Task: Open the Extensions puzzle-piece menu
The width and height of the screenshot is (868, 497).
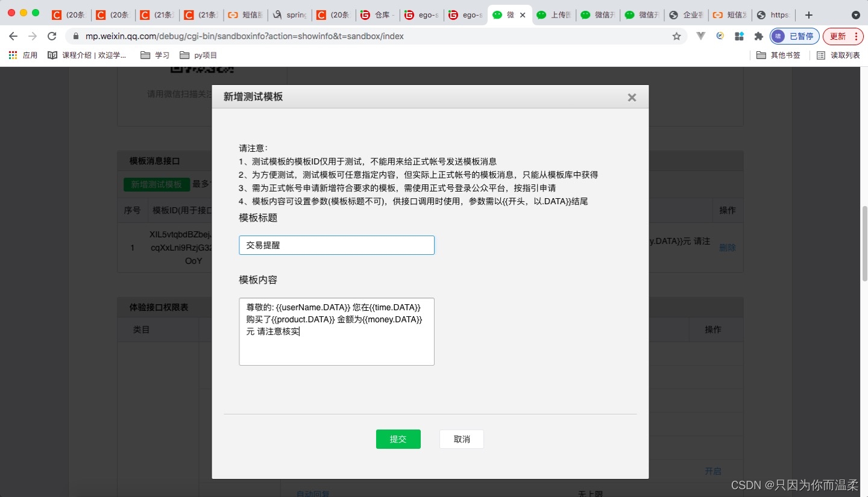Action: [758, 36]
